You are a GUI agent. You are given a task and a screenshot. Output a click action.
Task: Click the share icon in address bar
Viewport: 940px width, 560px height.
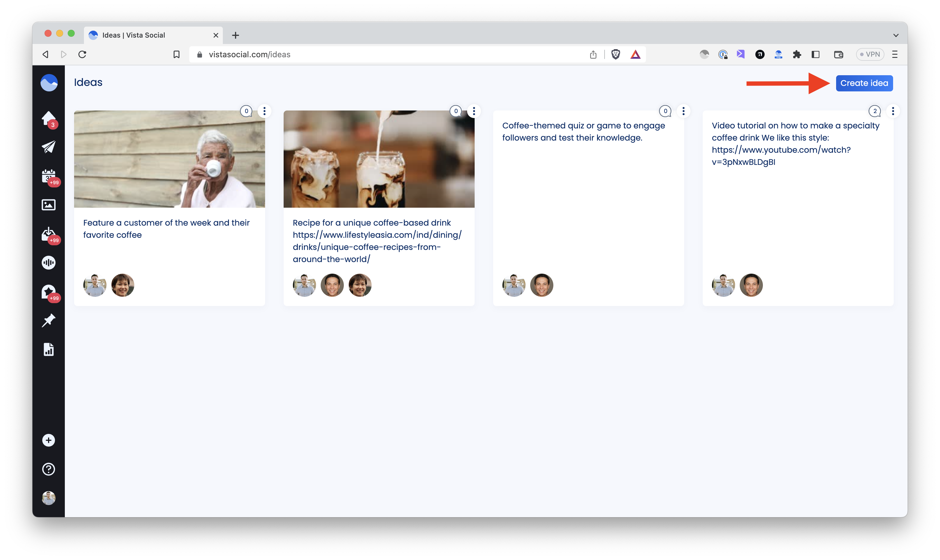(x=593, y=54)
